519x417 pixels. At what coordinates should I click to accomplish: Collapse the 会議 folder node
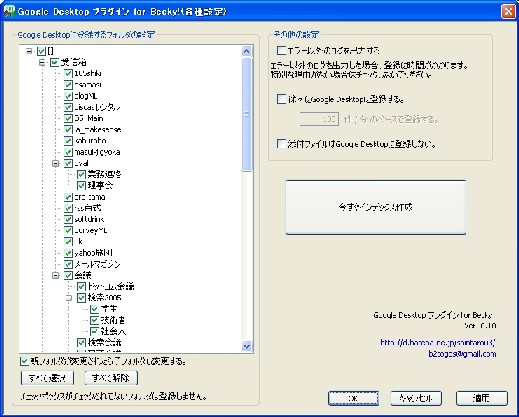[x=56, y=275]
